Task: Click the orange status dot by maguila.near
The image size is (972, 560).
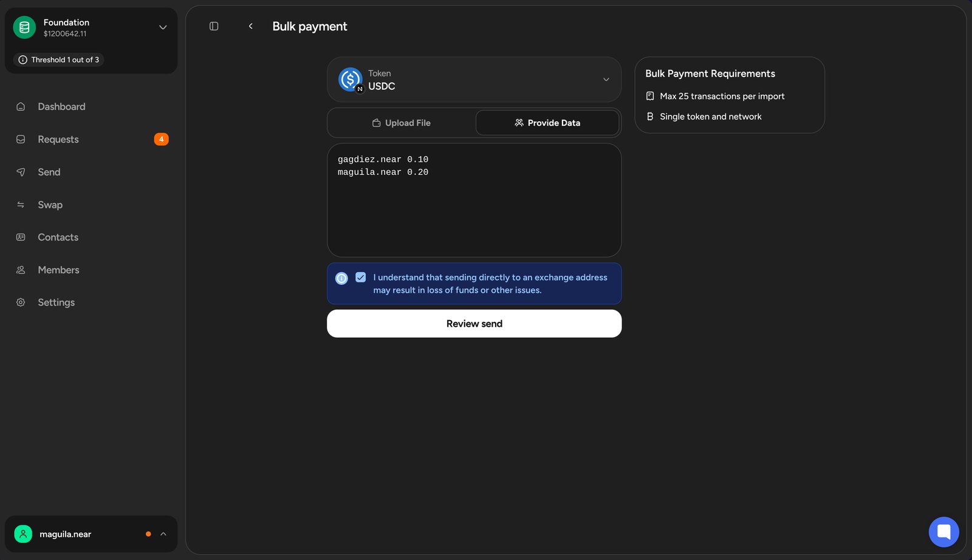Action: click(148, 534)
